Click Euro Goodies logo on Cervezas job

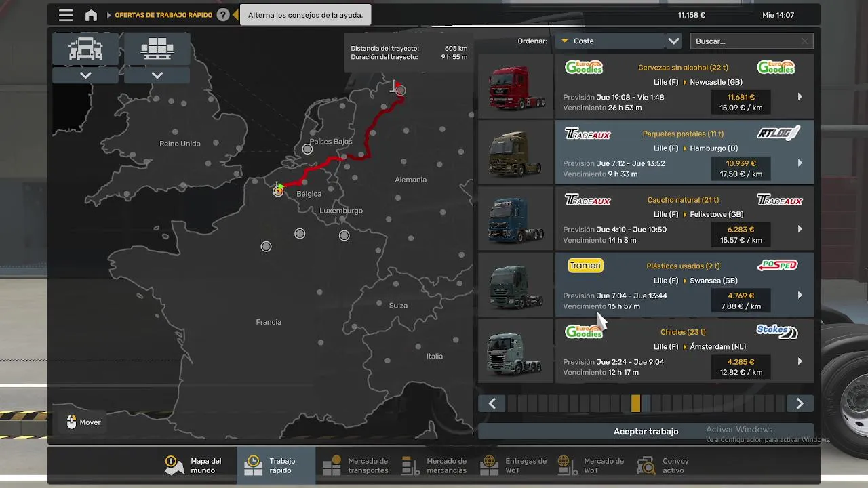(584, 67)
